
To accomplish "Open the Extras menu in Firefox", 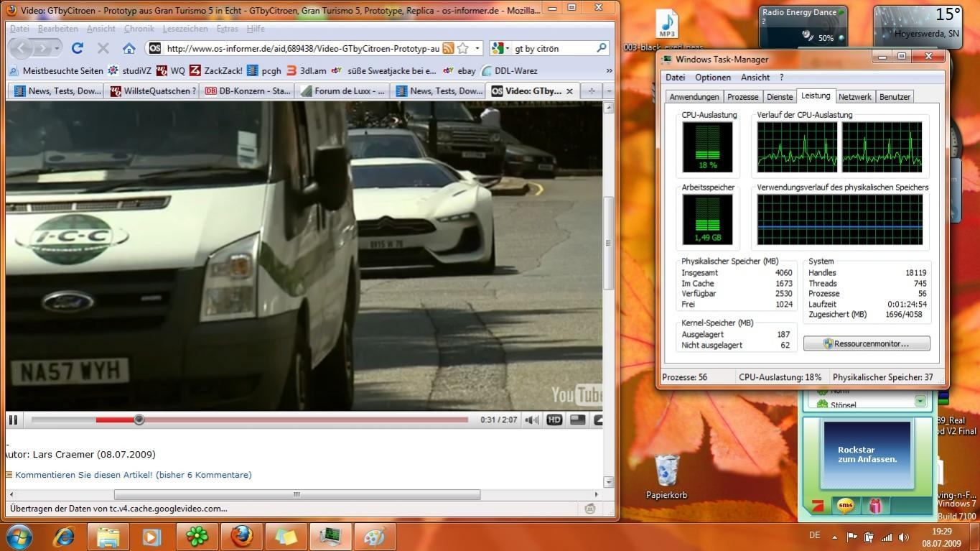I will [227, 29].
